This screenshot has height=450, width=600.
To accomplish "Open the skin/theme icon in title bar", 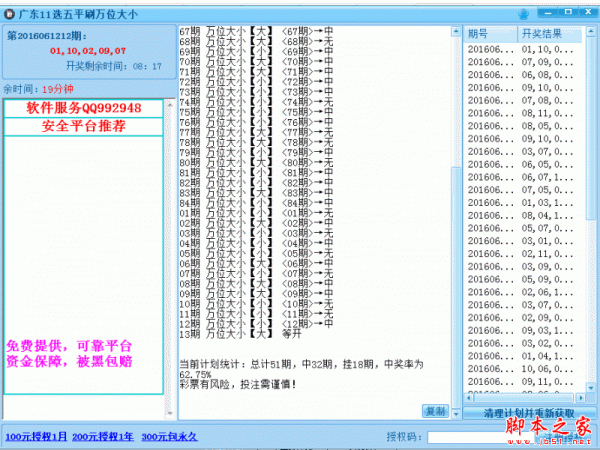I will 523,15.
